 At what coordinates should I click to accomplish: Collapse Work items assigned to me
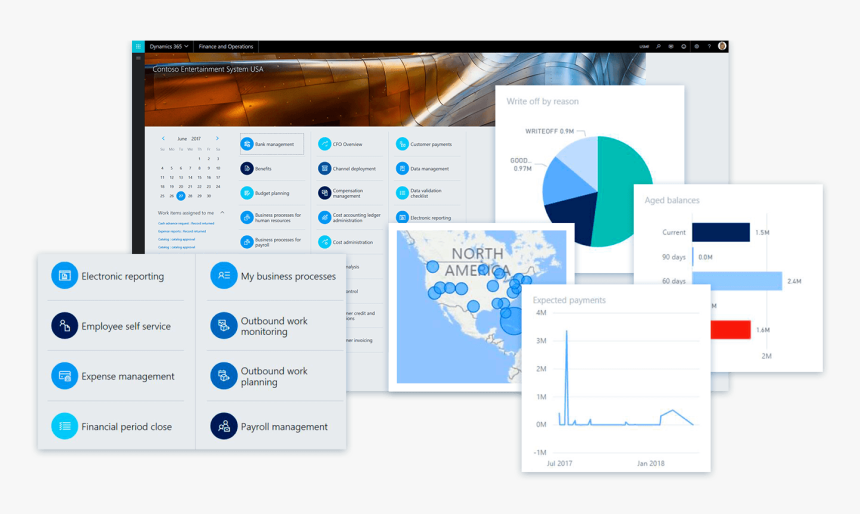click(222, 213)
